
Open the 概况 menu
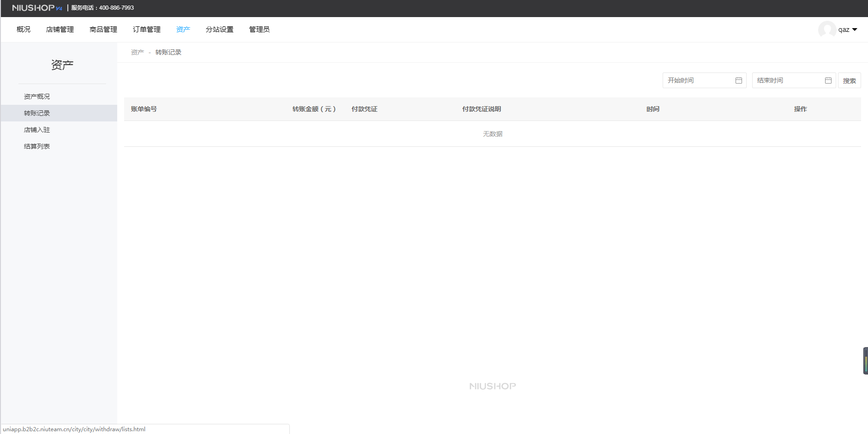click(24, 30)
